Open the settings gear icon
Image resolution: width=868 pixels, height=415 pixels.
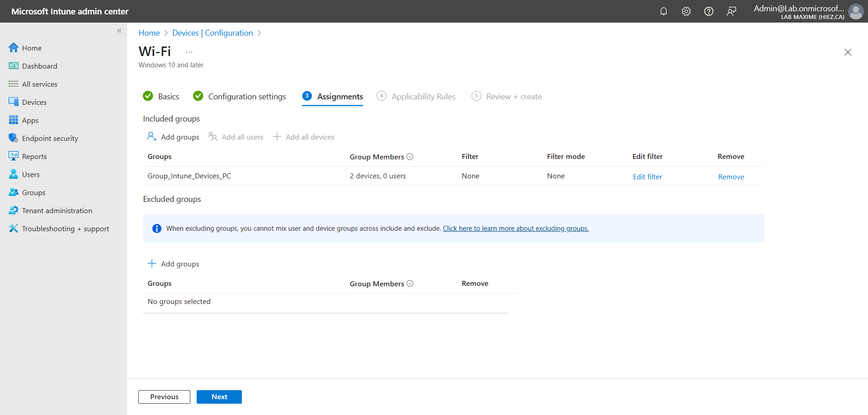click(x=686, y=11)
